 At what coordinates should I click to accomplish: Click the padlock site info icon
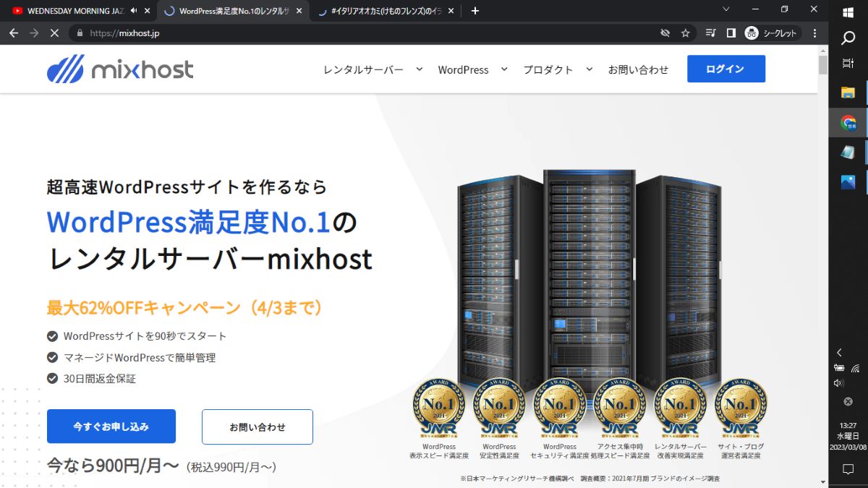[80, 33]
